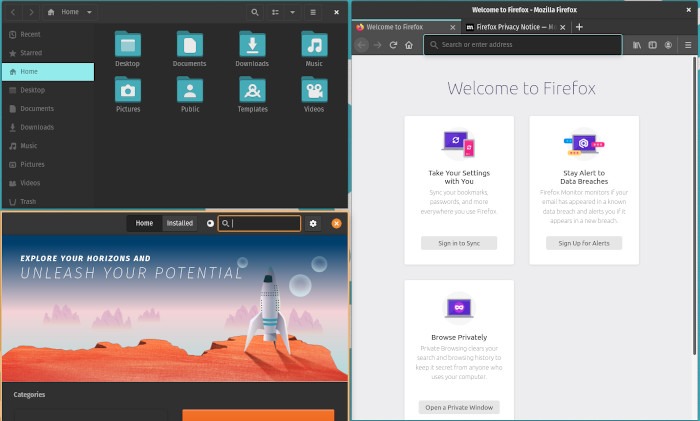The width and height of the screenshot is (700, 421).
Task: Click the Firefox page scrollbar
Action: 694,205
